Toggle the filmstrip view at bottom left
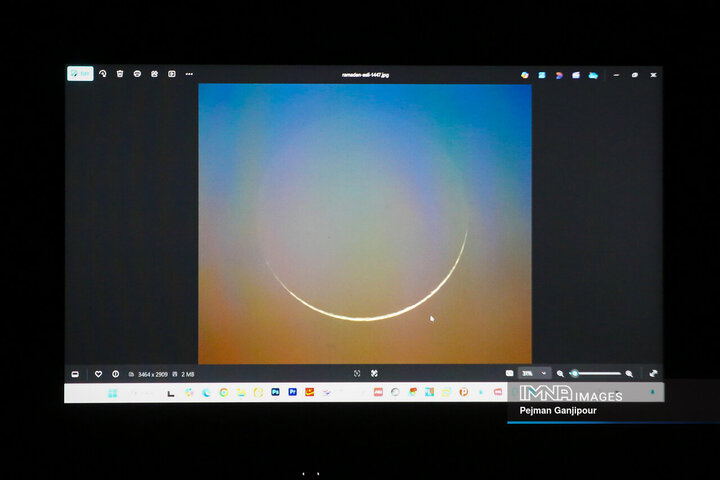 [75, 374]
